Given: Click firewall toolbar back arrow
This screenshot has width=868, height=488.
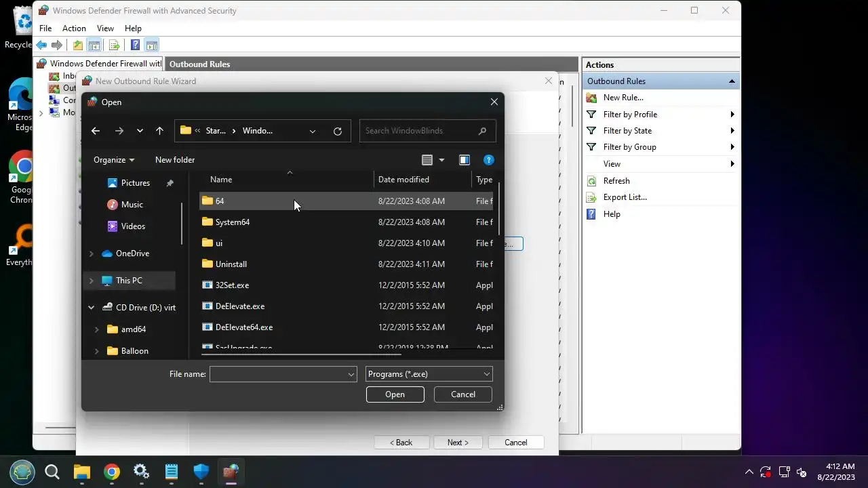Looking at the screenshot, I should pyautogui.click(x=42, y=45).
